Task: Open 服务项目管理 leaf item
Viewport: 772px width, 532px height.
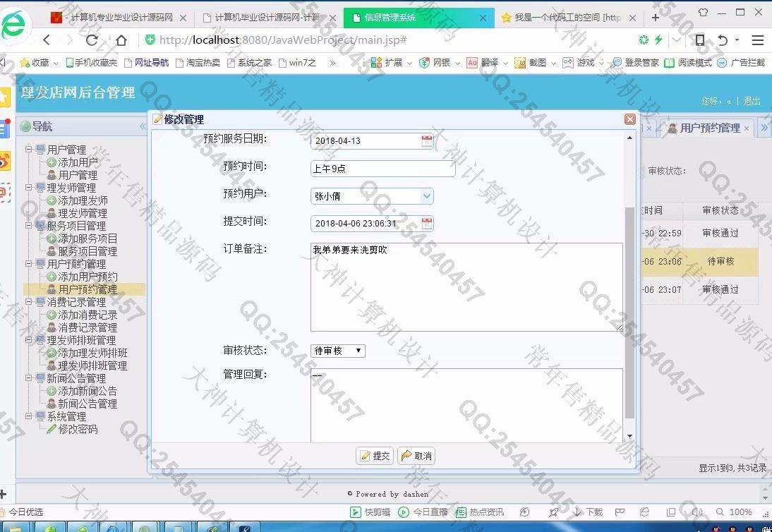Action: 82,251
